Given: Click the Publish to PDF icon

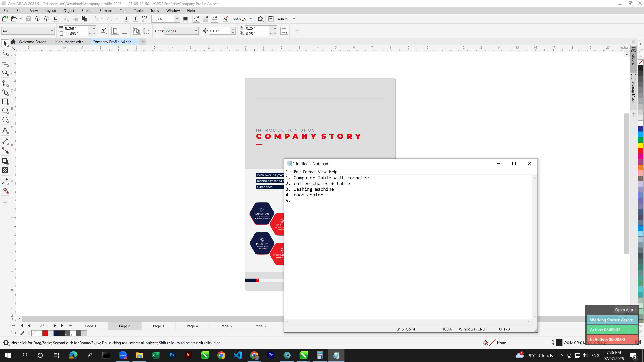Looking at the screenshot, I should pyautogui.click(x=144, y=19).
